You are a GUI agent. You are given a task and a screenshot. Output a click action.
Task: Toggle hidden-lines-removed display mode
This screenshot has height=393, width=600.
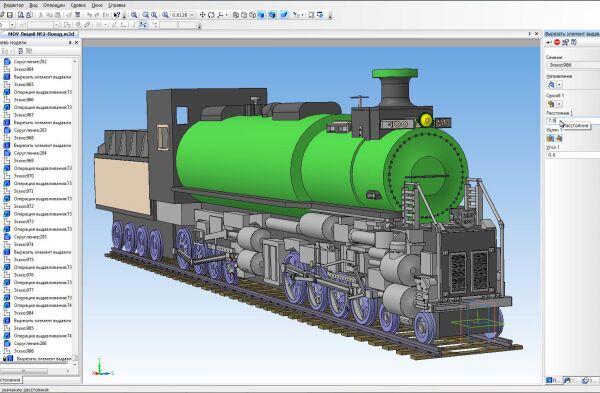click(x=244, y=15)
